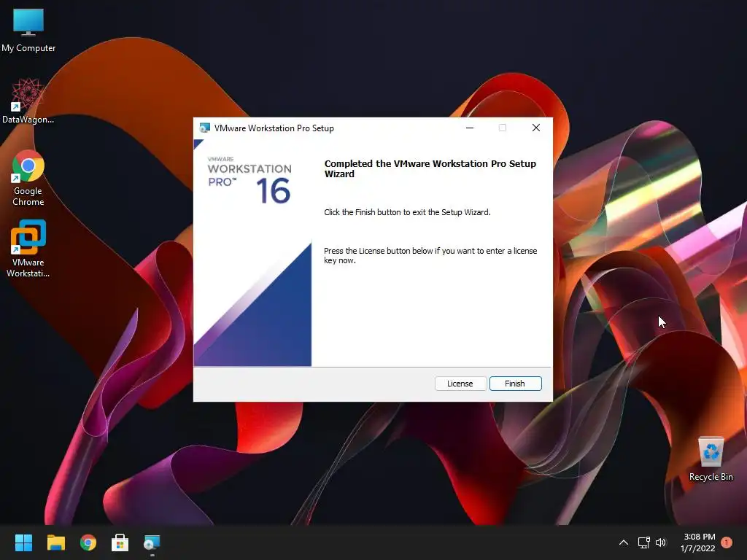Show hidden system tray icons
Screen dimensions: 747x560
[623, 542]
